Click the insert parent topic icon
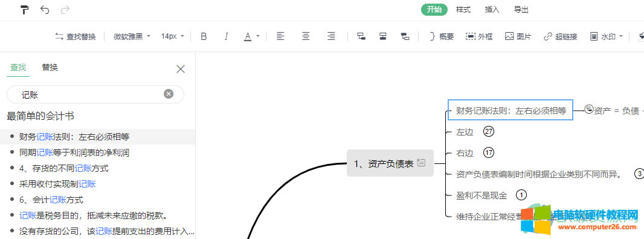This screenshot has width=644, height=239. 405,36
